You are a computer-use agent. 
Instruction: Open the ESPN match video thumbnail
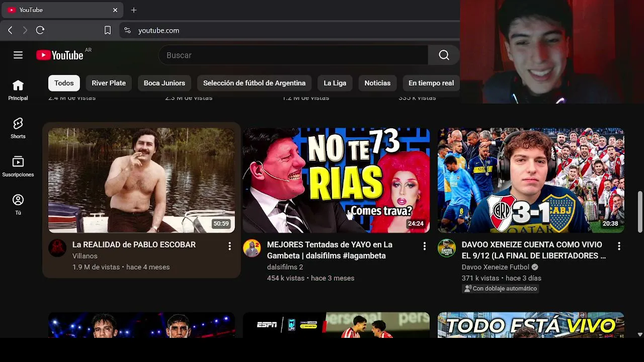pos(336,325)
